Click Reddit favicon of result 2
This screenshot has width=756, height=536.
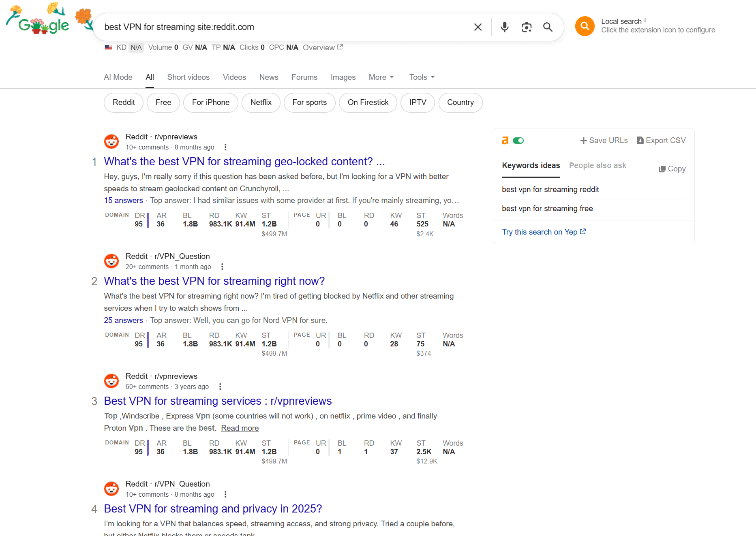[111, 261]
